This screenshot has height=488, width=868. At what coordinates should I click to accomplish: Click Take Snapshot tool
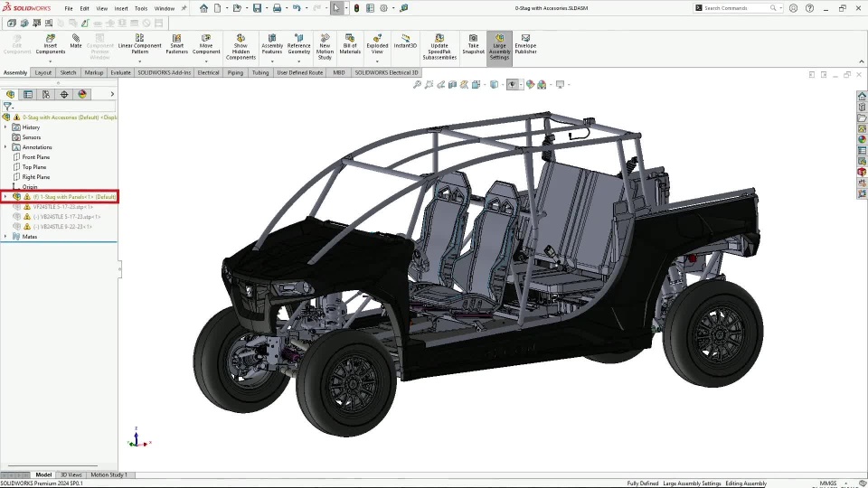pyautogui.click(x=473, y=44)
